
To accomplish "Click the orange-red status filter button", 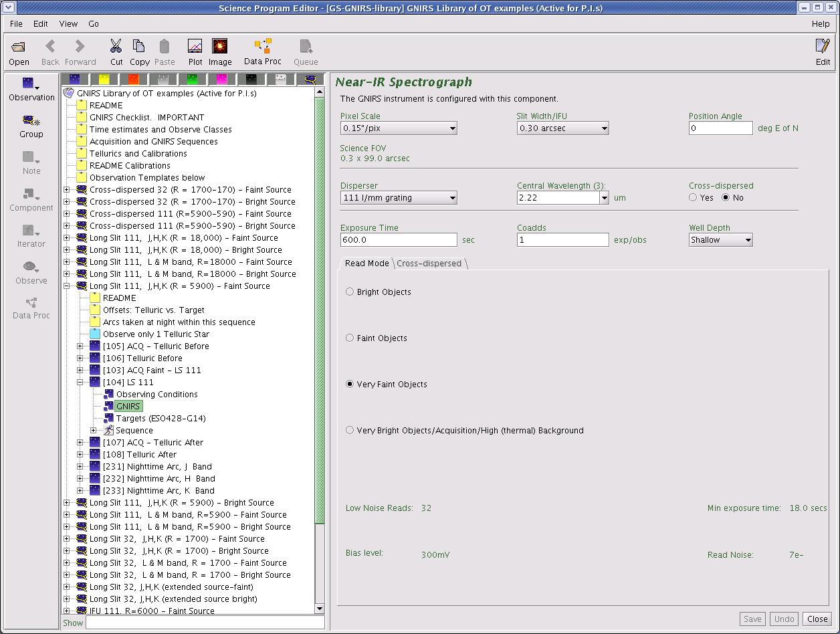I will pos(133,80).
